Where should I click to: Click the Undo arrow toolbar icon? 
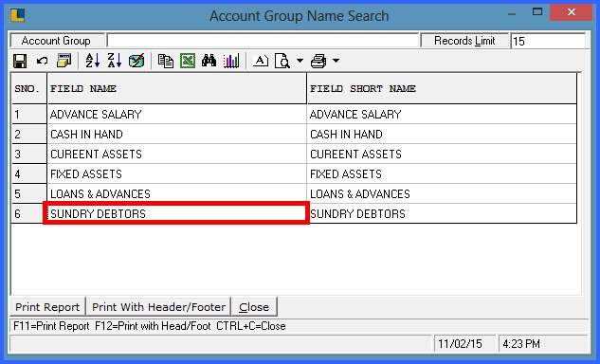(x=42, y=61)
